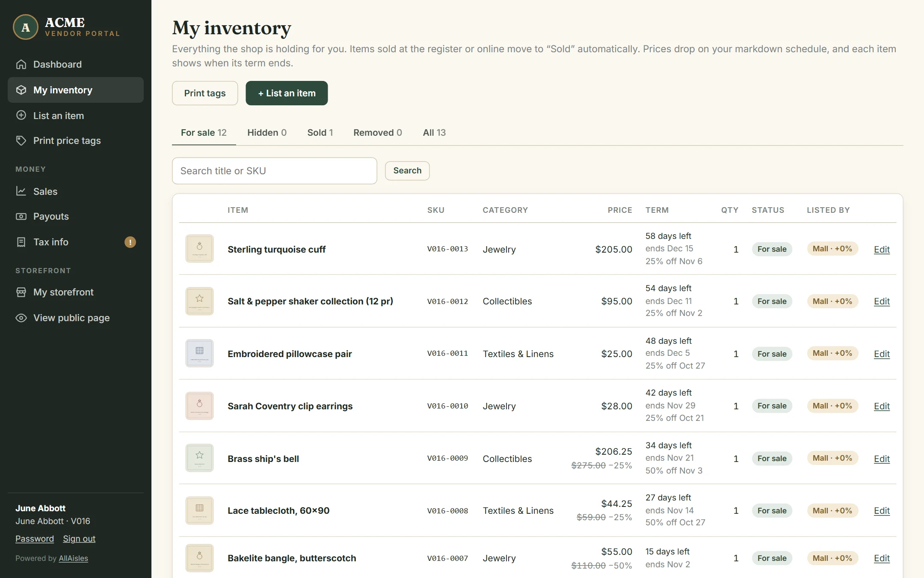The image size is (924, 578).
Task: Click the Brass ship's bell title
Action: 263,459
